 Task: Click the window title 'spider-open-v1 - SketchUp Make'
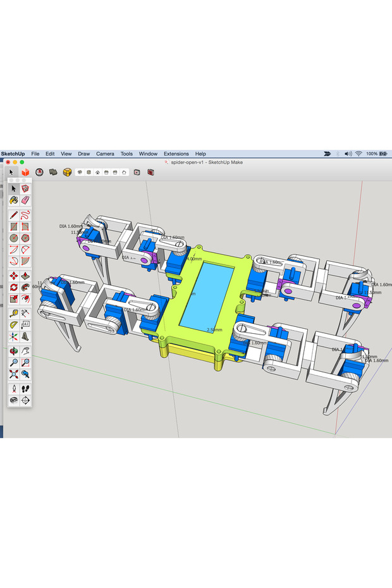[x=207, y=162]
